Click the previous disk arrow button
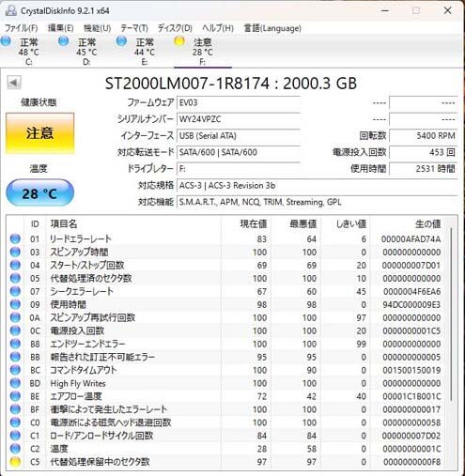Viewport: 465px width, 476px height. (14, 83)
